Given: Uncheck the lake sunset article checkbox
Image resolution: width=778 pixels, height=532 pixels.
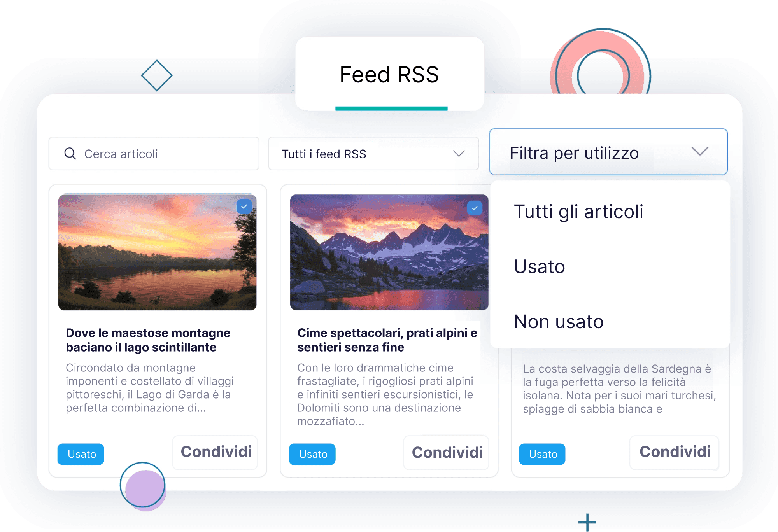Looking at the screenshot, I should tap(244, 206).
